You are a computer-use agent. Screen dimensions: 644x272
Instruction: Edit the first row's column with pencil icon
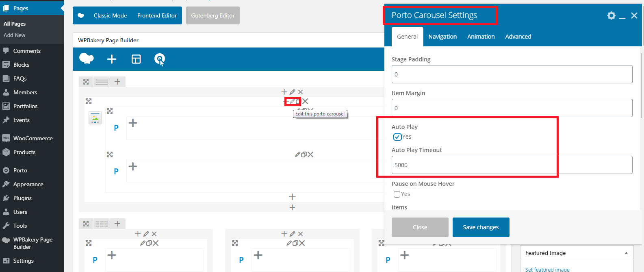coord(292,92)
